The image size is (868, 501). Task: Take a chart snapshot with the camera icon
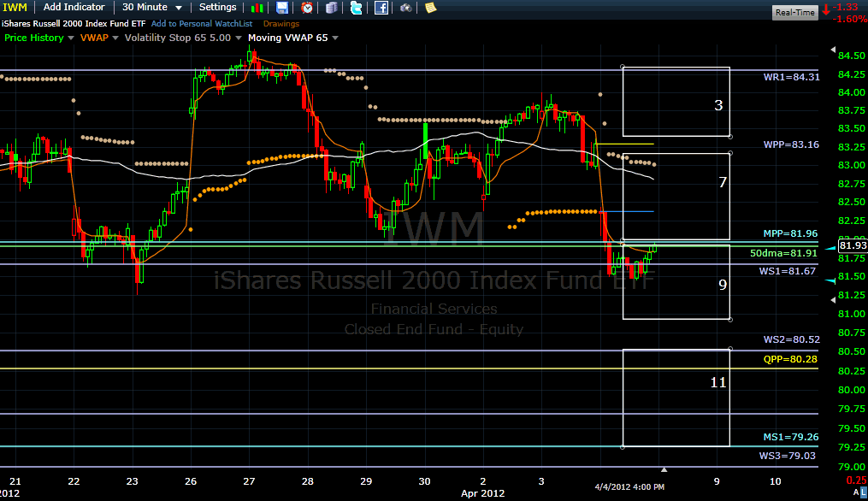pos(405,8)
